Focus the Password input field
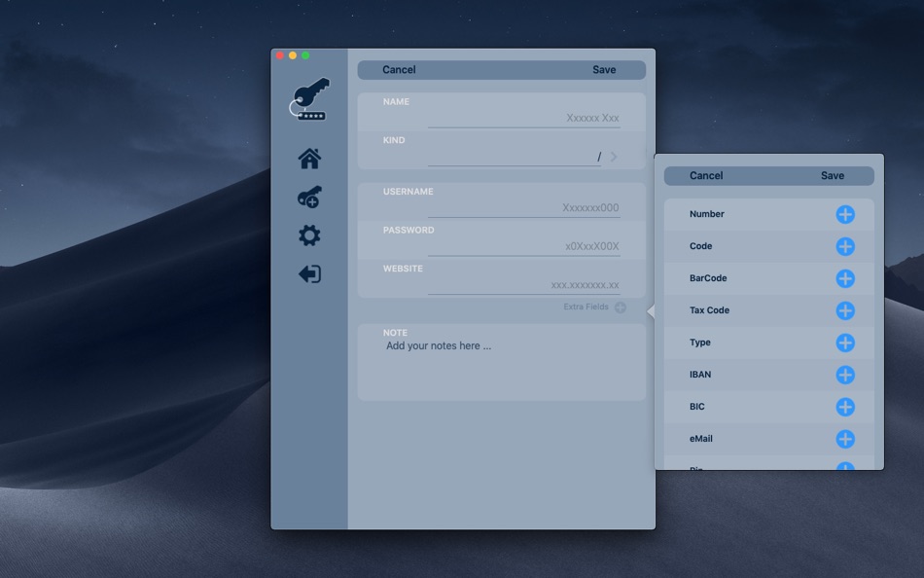This screenshot has height=578, width=924. click(x=524, y=246)
